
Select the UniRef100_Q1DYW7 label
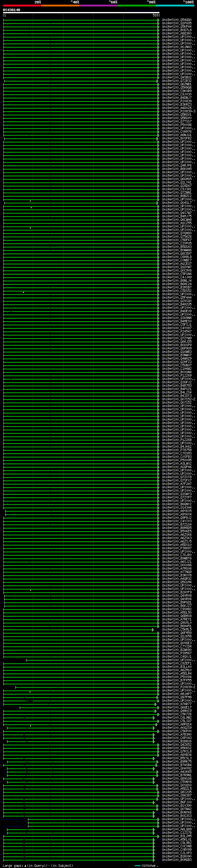click(x=177, y=267)
